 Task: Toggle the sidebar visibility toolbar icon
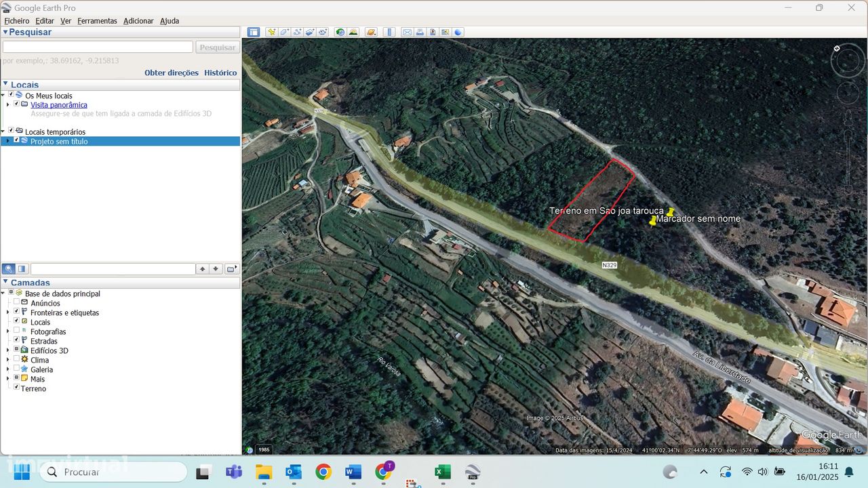254,32
